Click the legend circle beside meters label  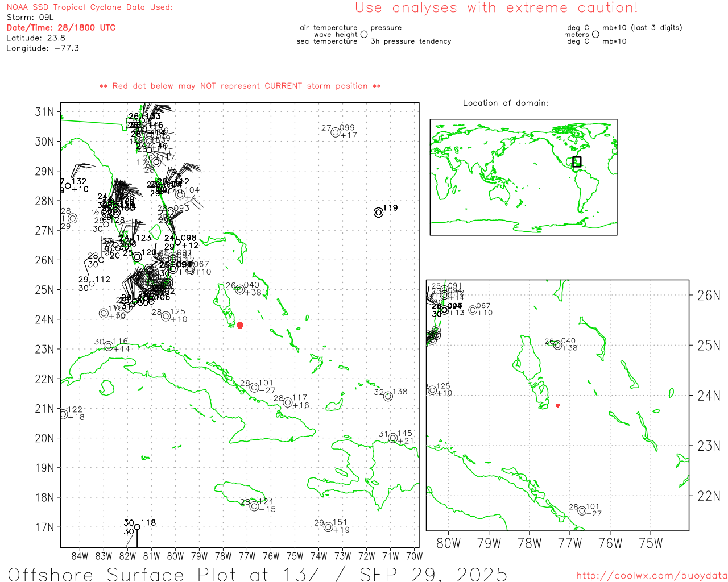coord(595,35)
